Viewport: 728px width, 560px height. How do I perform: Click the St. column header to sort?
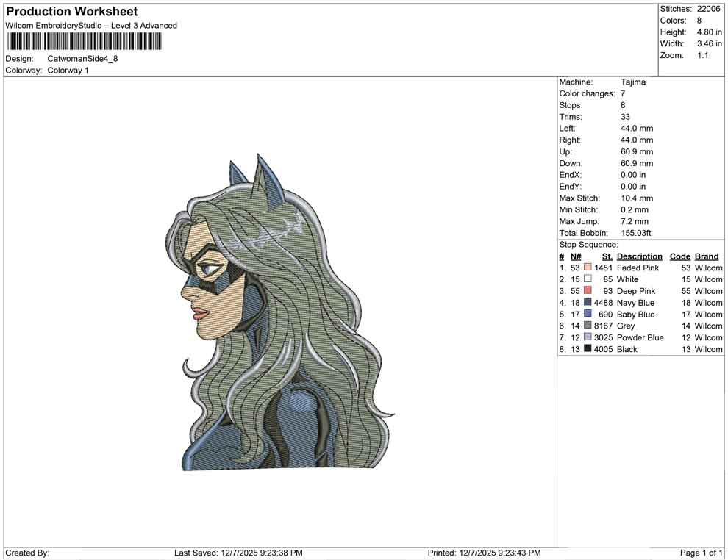[606, 256]
